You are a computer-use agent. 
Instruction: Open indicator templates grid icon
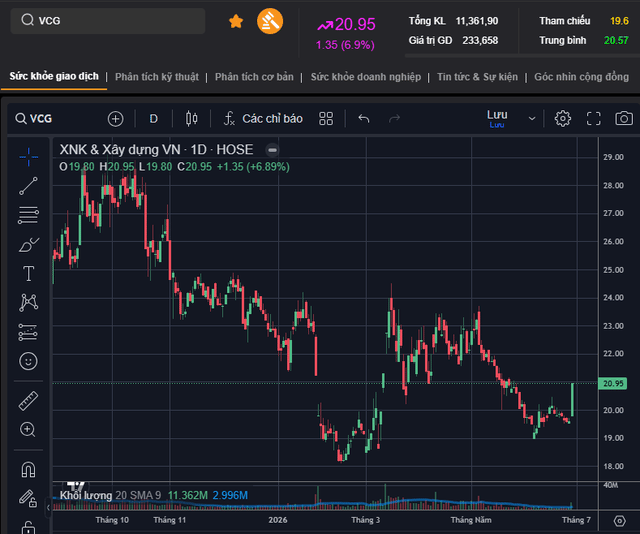point(326,119)
